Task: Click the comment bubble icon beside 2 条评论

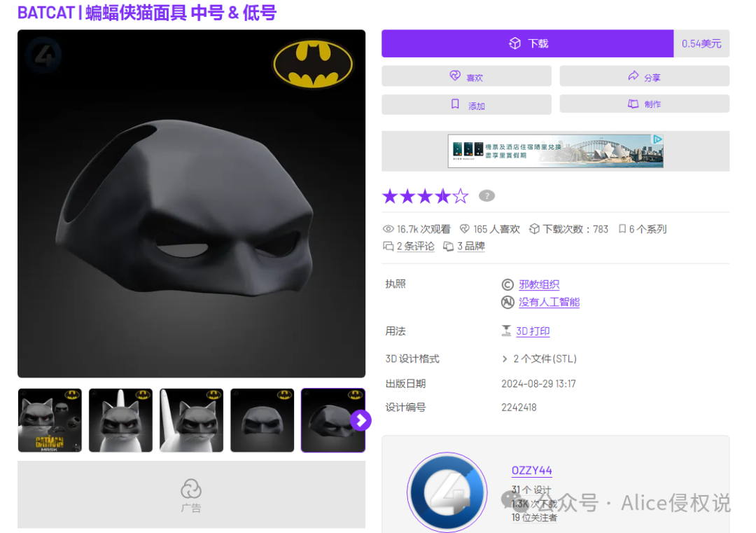Action: pos(388,247)
